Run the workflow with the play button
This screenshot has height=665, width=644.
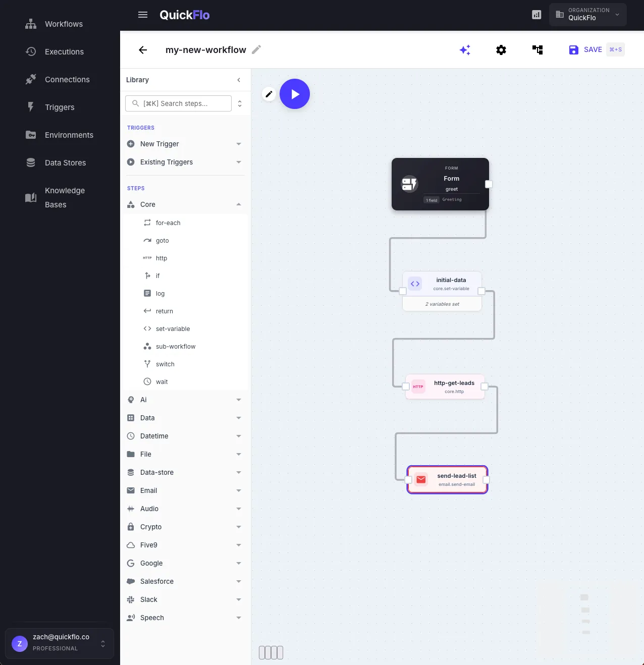tap(295, 94)
